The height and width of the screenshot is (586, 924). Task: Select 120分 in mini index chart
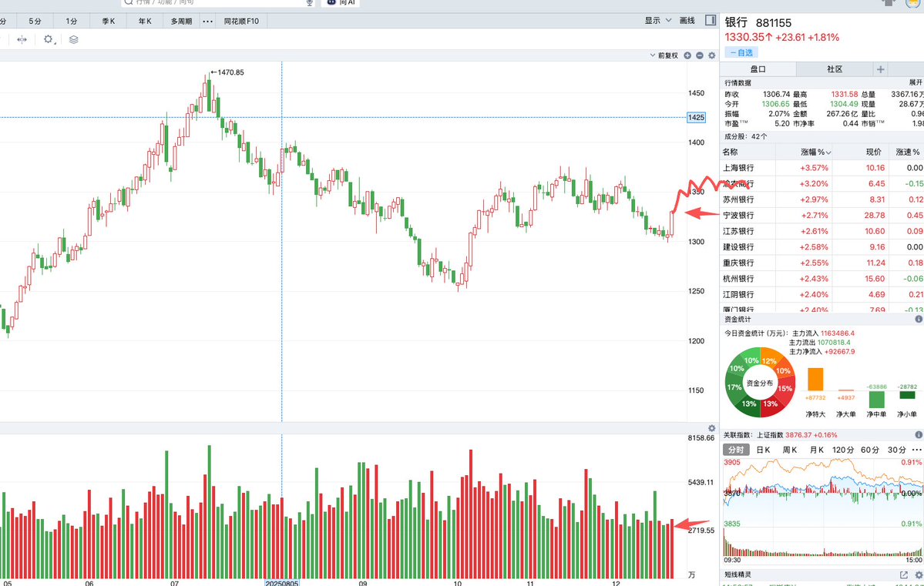click(843, 450)
